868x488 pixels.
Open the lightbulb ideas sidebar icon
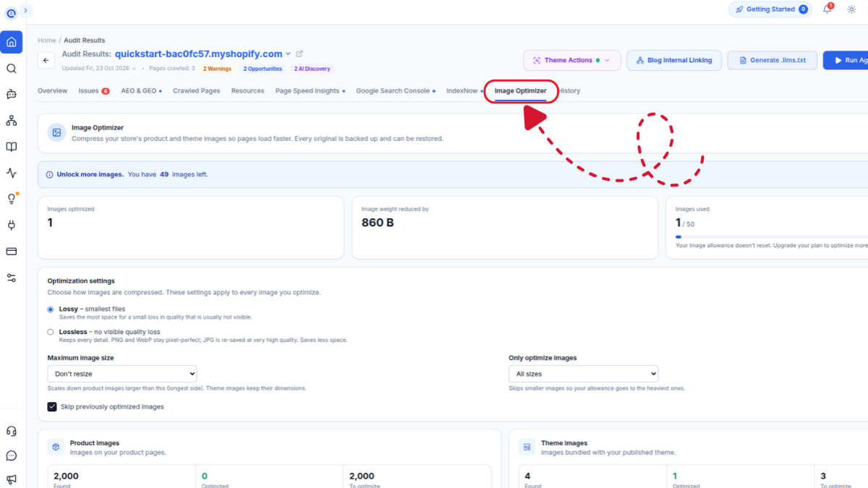point(12,199)
